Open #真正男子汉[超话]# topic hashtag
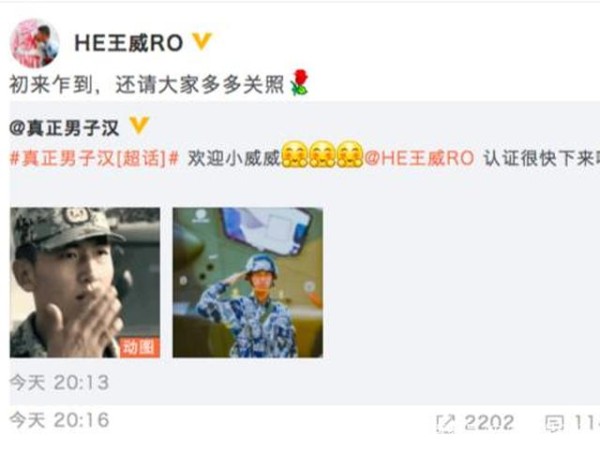600x450 pixels. tap(94, 158)
